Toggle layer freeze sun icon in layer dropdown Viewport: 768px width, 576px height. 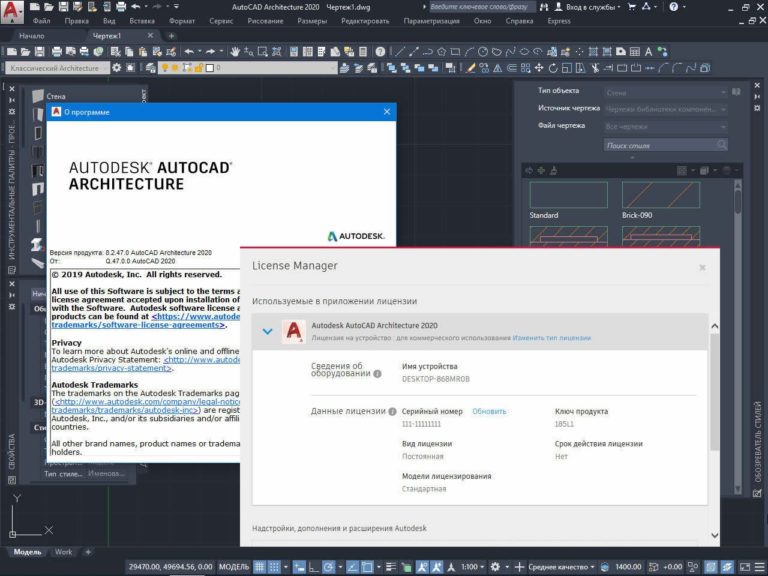point(175,68)
